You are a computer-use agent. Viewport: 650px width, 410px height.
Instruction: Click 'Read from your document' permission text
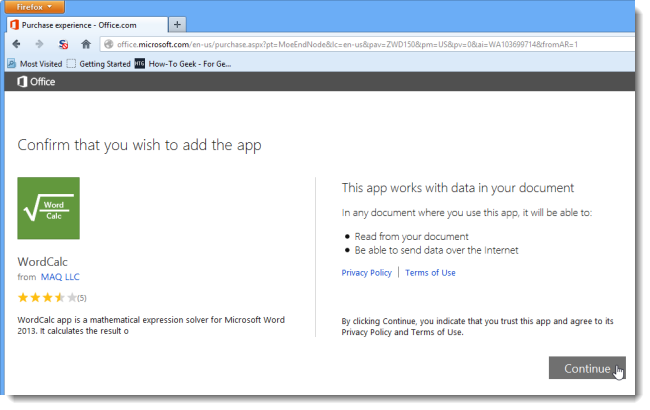[411, 237]
